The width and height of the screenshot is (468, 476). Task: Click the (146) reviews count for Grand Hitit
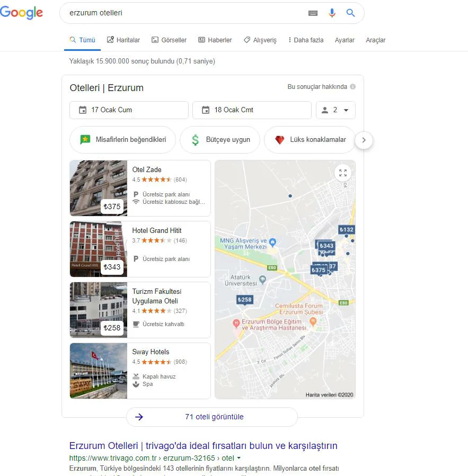pyautogui.click(x=180, y=240)
